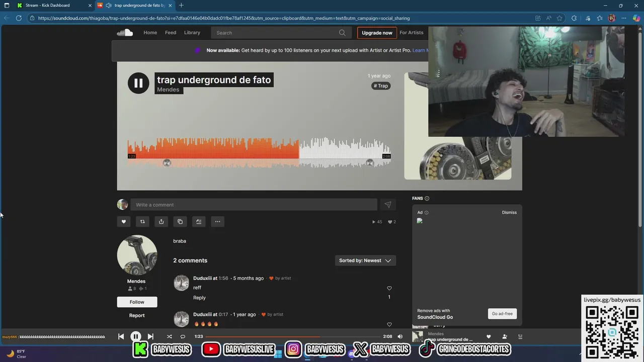
Task: Refresh the page with the browser reload button
Action: [19, 18]
